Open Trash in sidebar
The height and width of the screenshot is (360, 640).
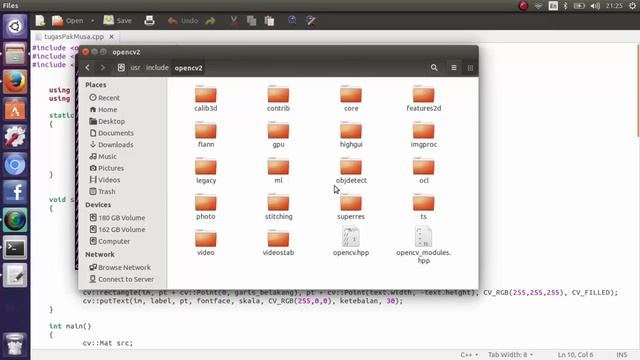tap(102, 191)
